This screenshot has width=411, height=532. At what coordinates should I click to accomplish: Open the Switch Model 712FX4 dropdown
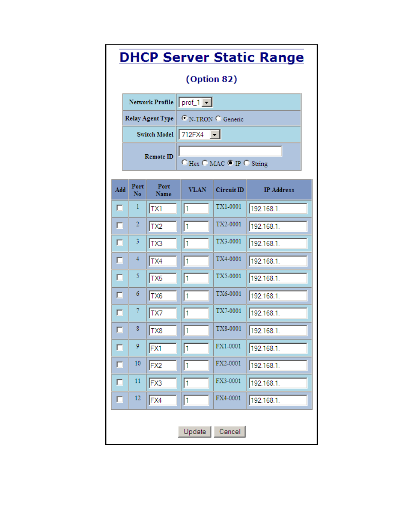(x=199, y=134)
